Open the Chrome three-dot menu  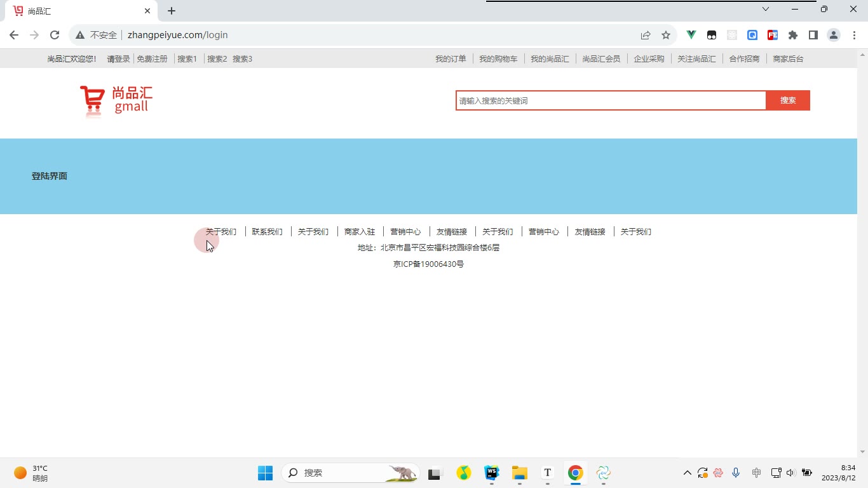[x=854, y=35]
